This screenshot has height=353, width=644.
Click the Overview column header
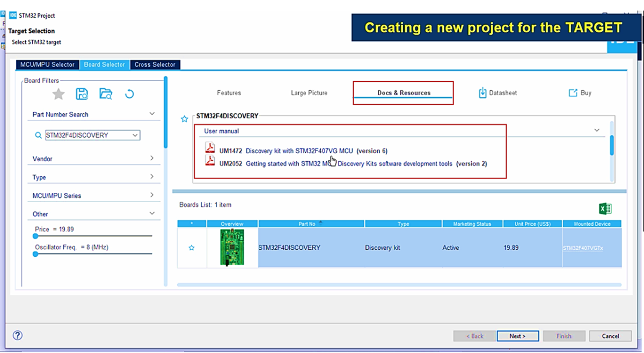[232, 224]
